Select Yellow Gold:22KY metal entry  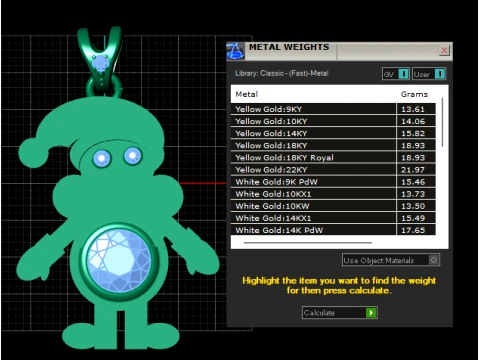333,169
